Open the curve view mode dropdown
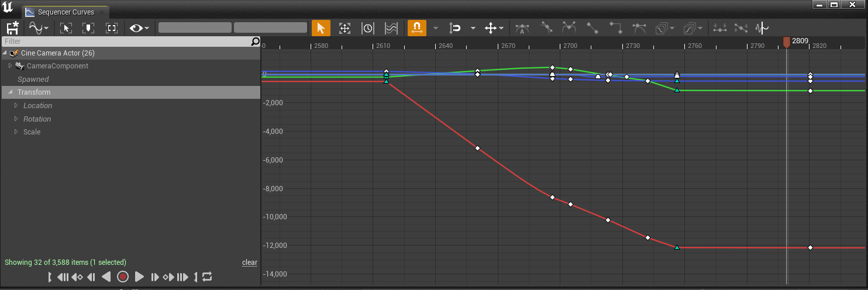 (40, 27)
